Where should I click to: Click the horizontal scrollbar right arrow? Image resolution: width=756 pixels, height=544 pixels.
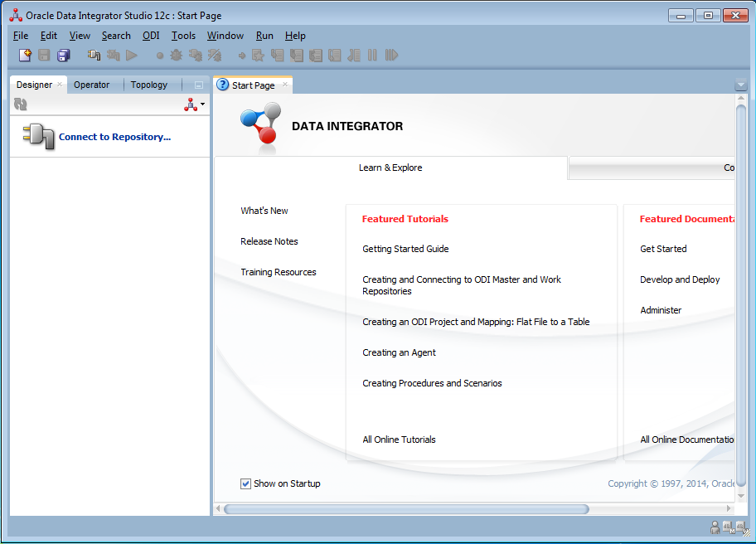[729, 509]
